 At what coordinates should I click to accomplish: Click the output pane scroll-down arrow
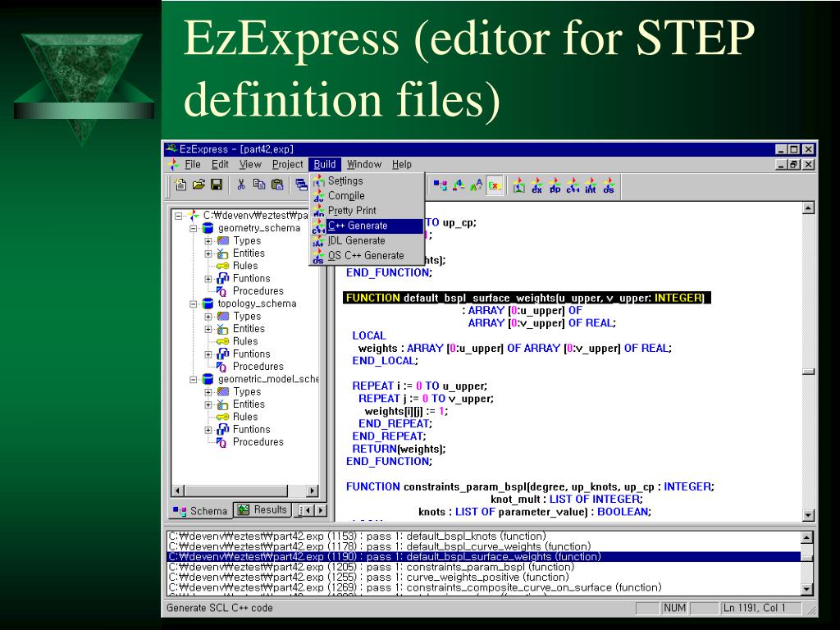807,589
